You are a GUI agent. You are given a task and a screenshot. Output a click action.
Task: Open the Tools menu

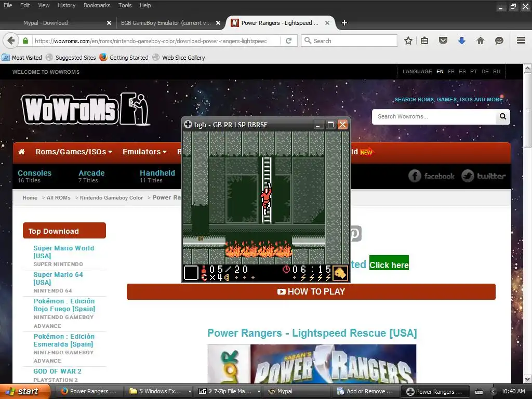[x=125, y=5]
